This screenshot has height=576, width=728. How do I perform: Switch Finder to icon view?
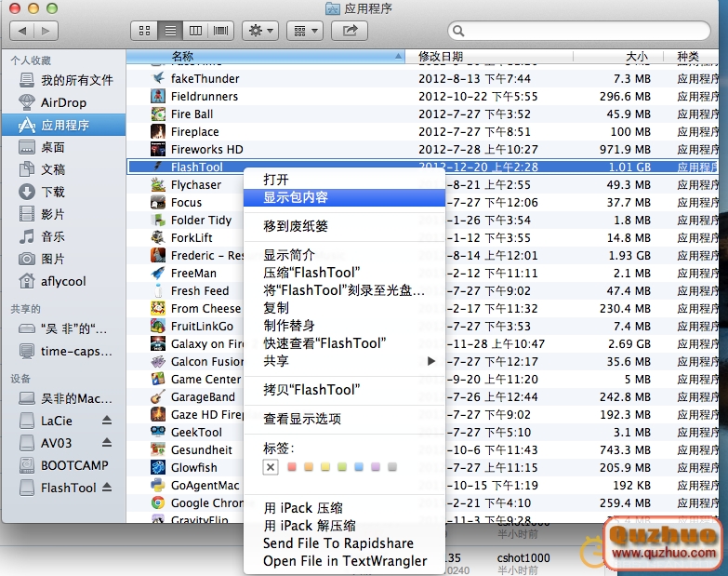(144, 31)
